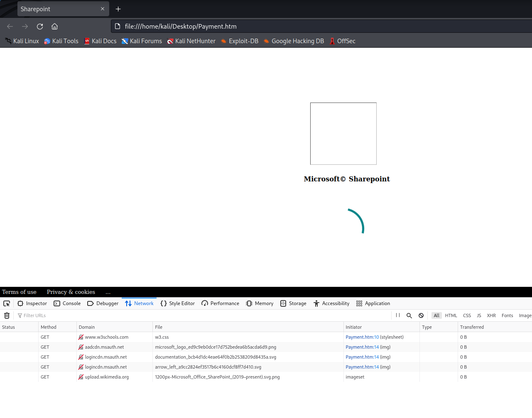The image size is (532, 418).
Task: Click the Terms of use link
Action: [19, 292]
